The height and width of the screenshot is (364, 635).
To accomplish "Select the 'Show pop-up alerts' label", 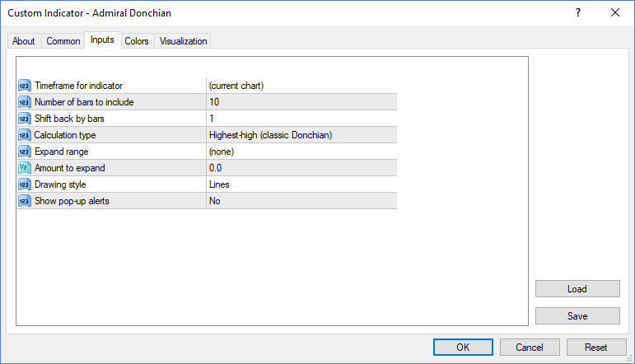I will pos(72,201).
